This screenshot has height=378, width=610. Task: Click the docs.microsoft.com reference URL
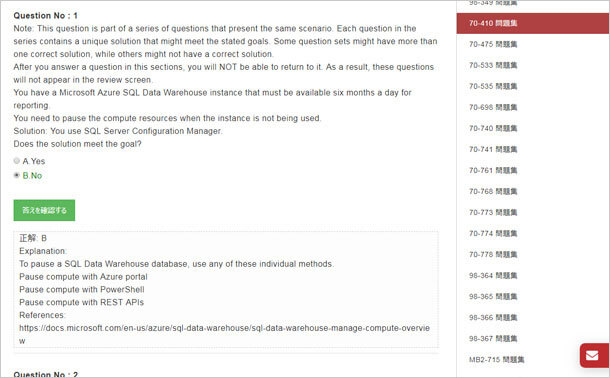(x=224, y=334)
